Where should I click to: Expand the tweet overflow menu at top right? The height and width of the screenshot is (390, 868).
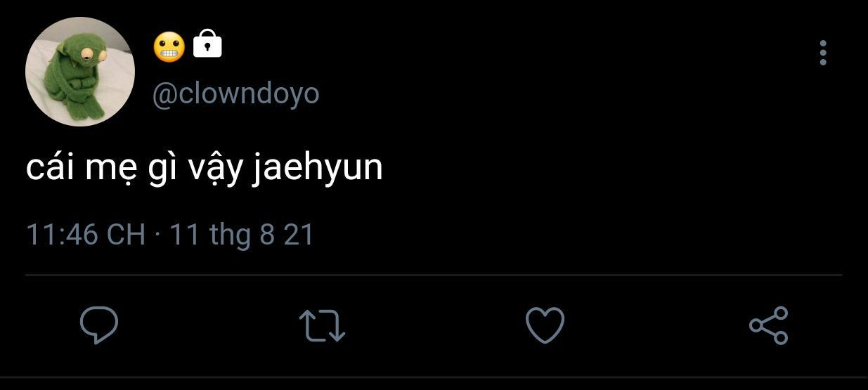(x=823, y=53)
